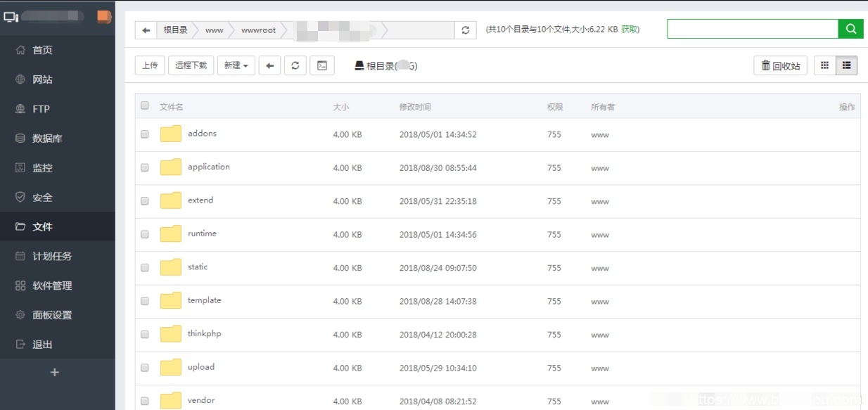Switch to grid icon view
The height and width of the screenshot is (410, 868).
click(x=824, y=65)
